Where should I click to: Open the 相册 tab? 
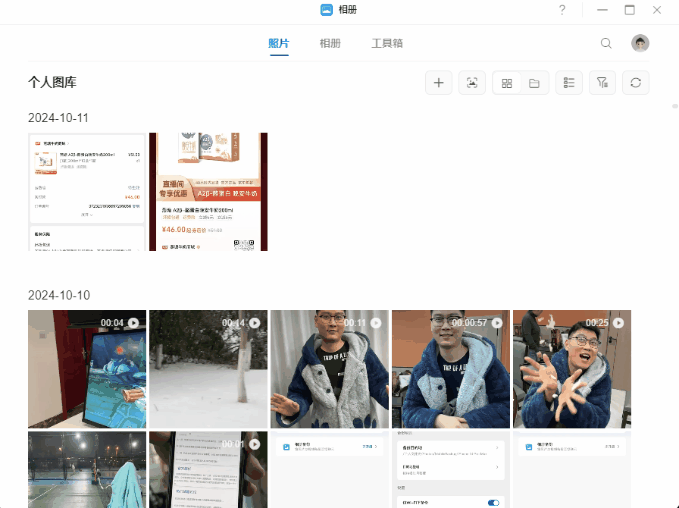tap(330, 43)
